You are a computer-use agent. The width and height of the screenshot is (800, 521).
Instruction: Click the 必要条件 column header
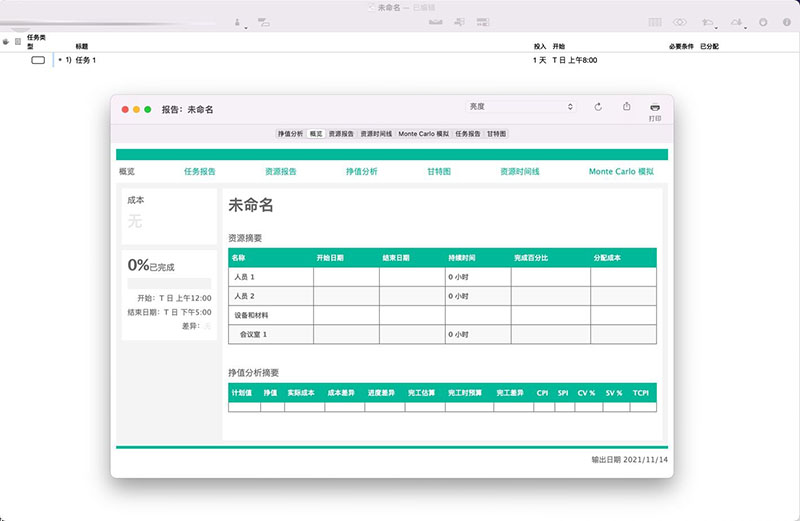coord(681,46)
